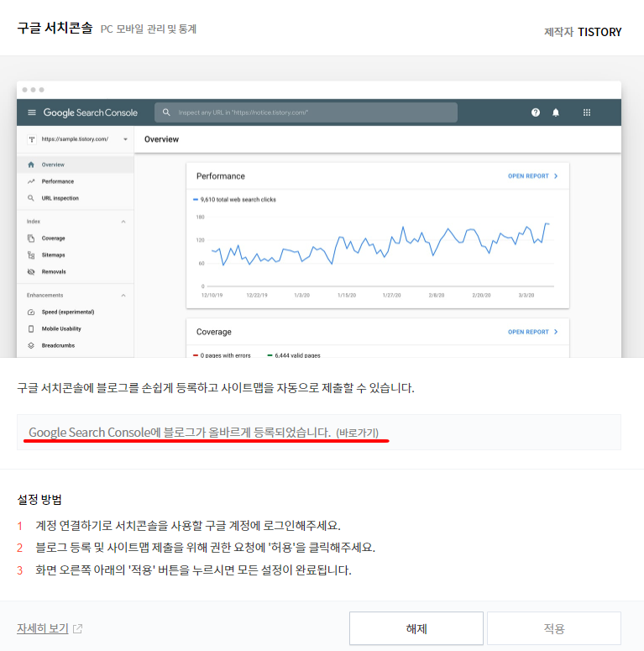Open Speed (experimental) in the sidebar
Viewport: 644px width, 651px height.
pos(76,312)
